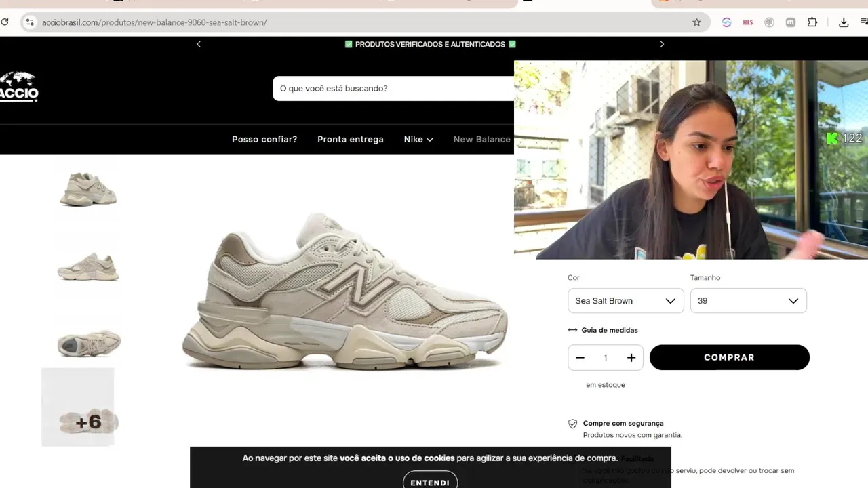Click the main New Balance 9060 product image
Viewport: 868px width, 488px height.
point(344,291)
